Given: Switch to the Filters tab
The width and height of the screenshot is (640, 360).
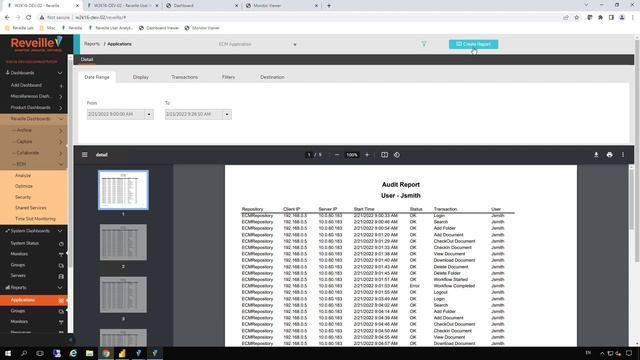Looking at the screenshot, I should tap(228, 77).
